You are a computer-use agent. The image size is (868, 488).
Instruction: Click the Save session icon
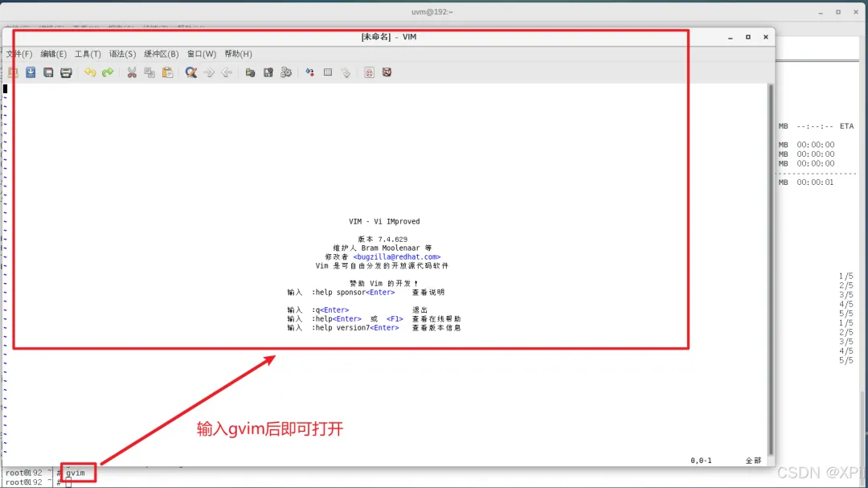pos(268,72)
